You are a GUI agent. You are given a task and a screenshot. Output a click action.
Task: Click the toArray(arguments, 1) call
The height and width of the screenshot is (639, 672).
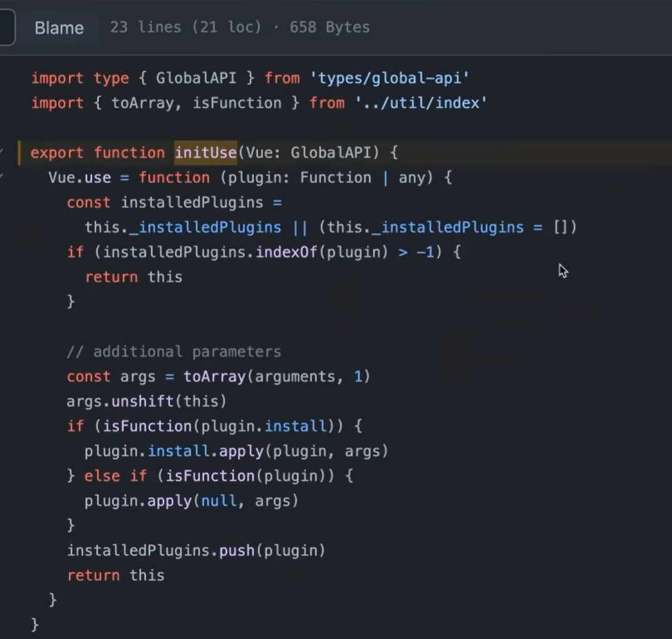coord(276,377)
